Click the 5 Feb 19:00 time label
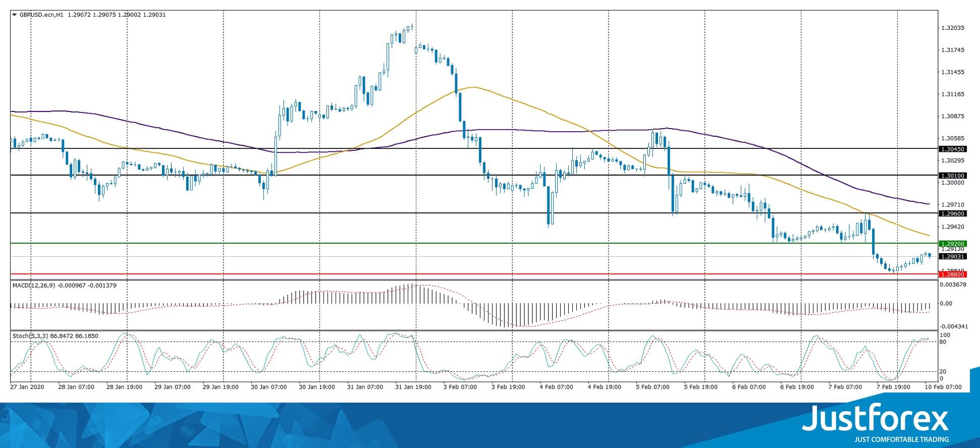Screen dimensions: 980x448 point(701,387)
